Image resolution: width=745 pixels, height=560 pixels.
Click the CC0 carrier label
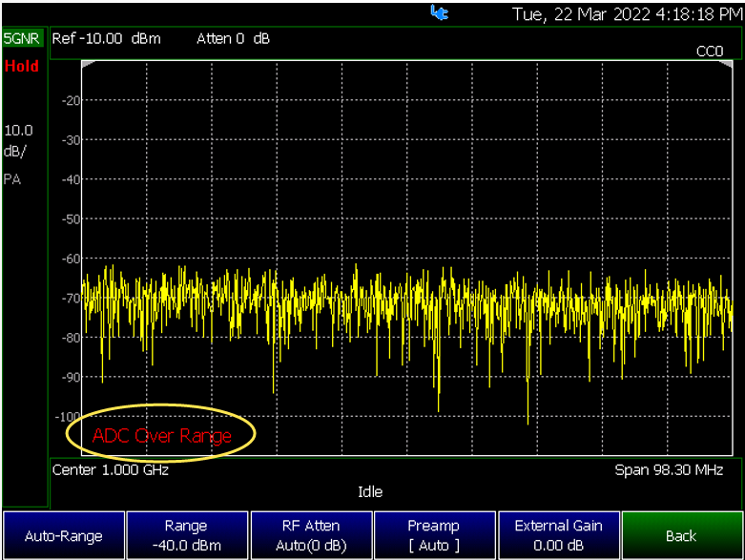coord(710,52)
